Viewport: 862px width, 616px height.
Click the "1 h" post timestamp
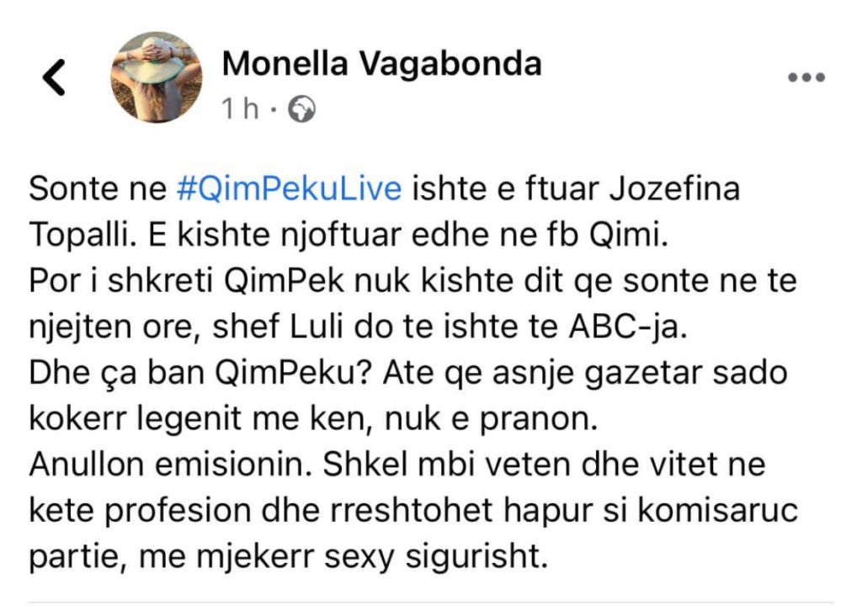click(x=240, y=109)
